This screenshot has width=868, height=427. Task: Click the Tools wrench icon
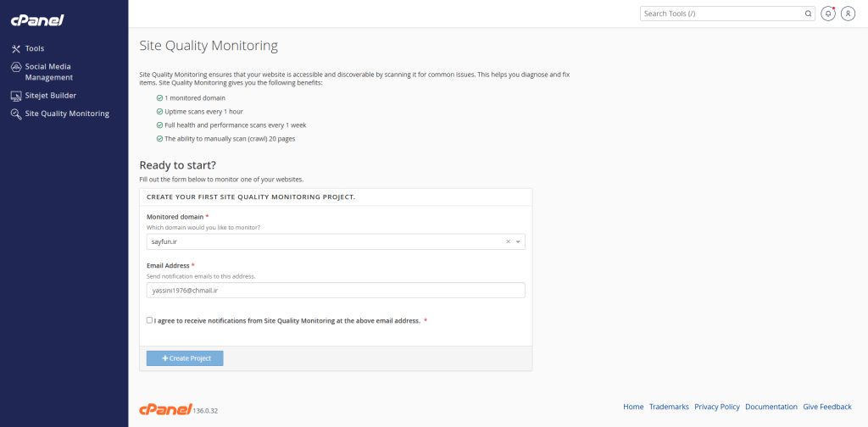(15, 48)
